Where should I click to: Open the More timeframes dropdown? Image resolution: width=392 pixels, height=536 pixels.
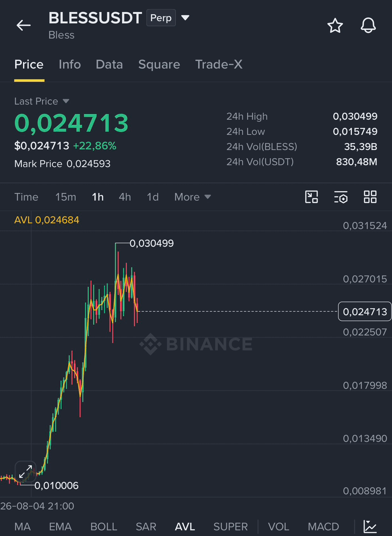pyautogui.click(x=192, y=197)
